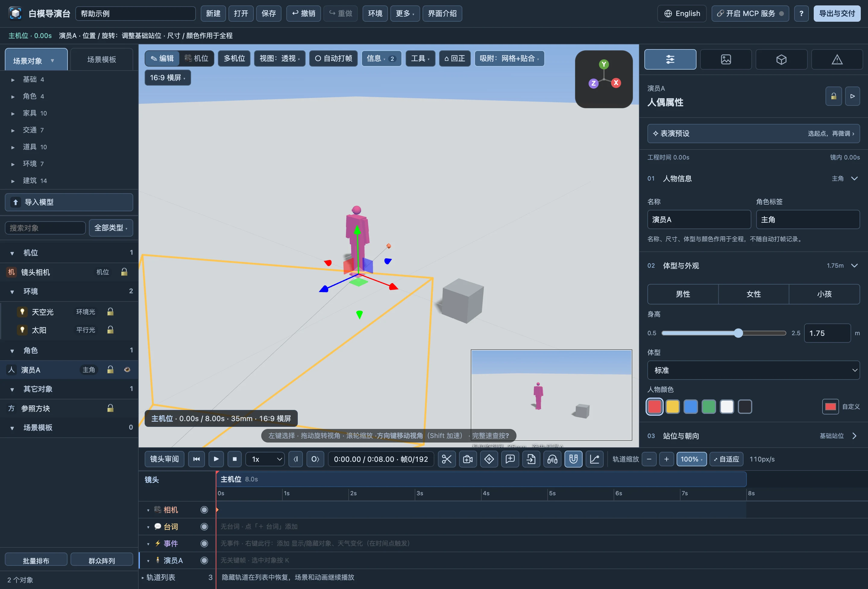Toggle 自动打帧 auto keyframe

[334, 58]
